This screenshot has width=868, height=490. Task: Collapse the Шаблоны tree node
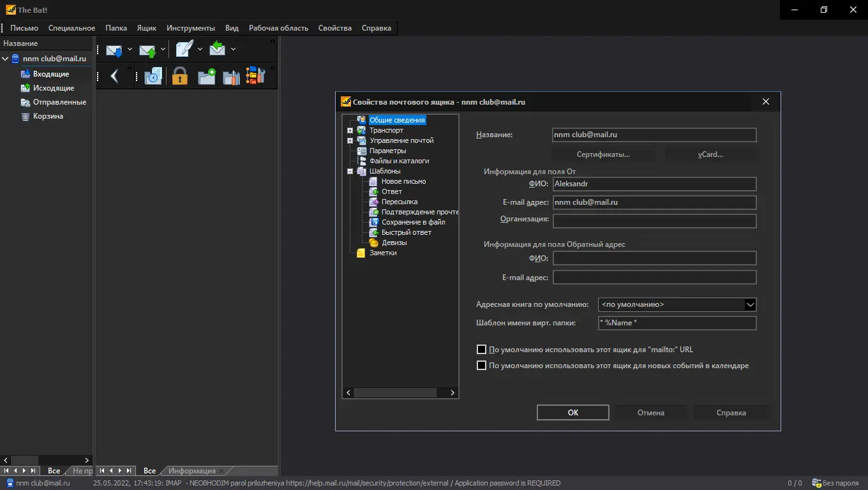350,171
